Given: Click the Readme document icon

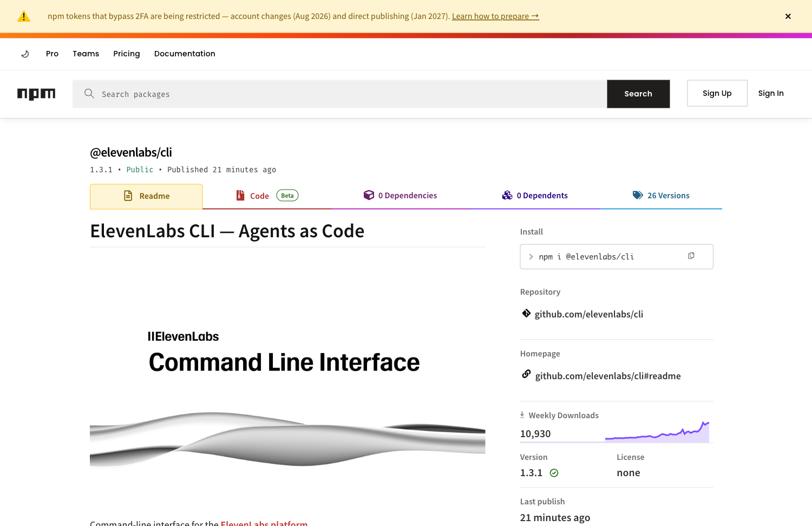Looking at the screenshot, I should point(128,196).
